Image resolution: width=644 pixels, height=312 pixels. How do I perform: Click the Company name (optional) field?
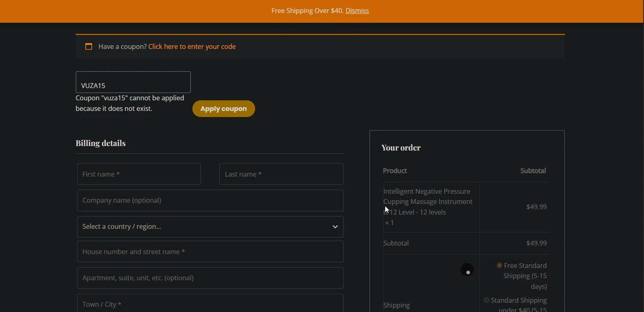(x=210, y=200)
